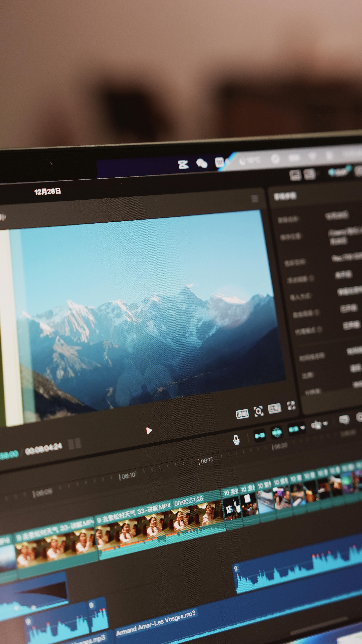Enter fullscreen preview with the expand icon
This screenshot has height=644, width=362.
(291, 406)
